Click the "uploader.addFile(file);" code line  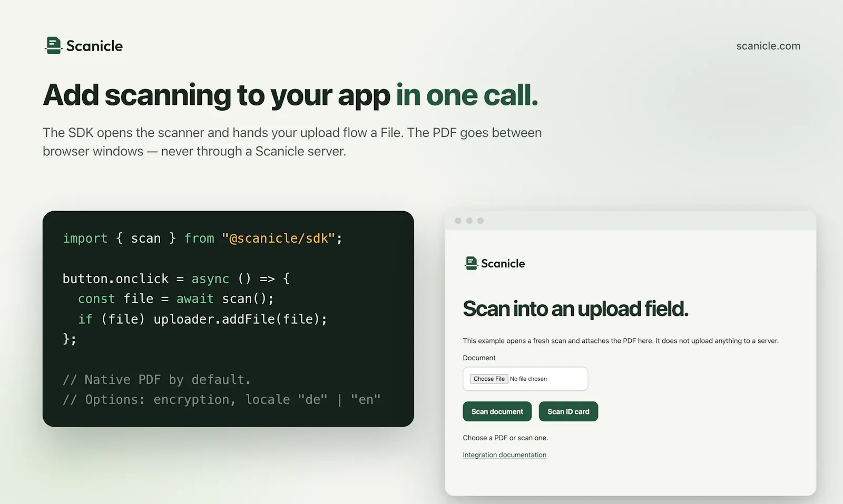point(240,319)
